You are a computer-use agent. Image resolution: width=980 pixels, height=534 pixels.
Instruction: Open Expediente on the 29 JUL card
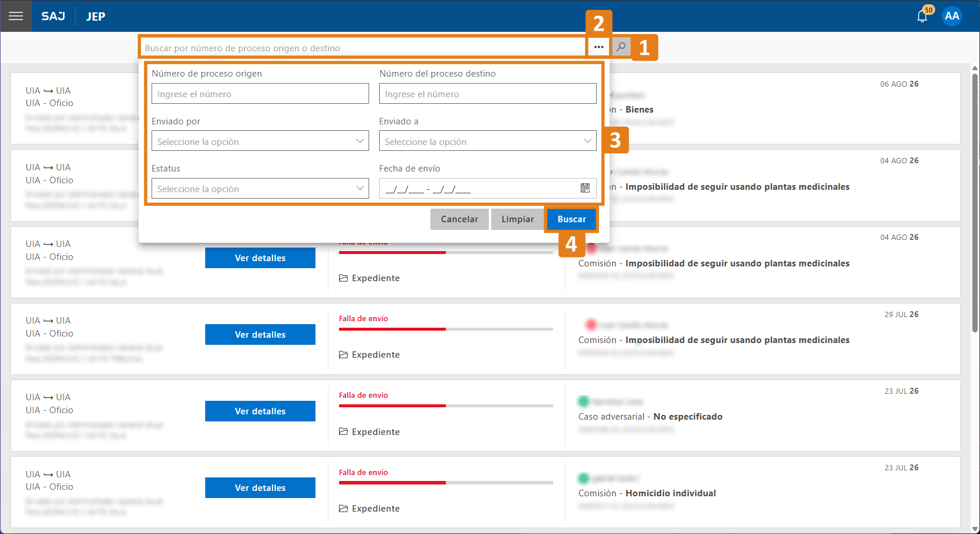point(369,355)
